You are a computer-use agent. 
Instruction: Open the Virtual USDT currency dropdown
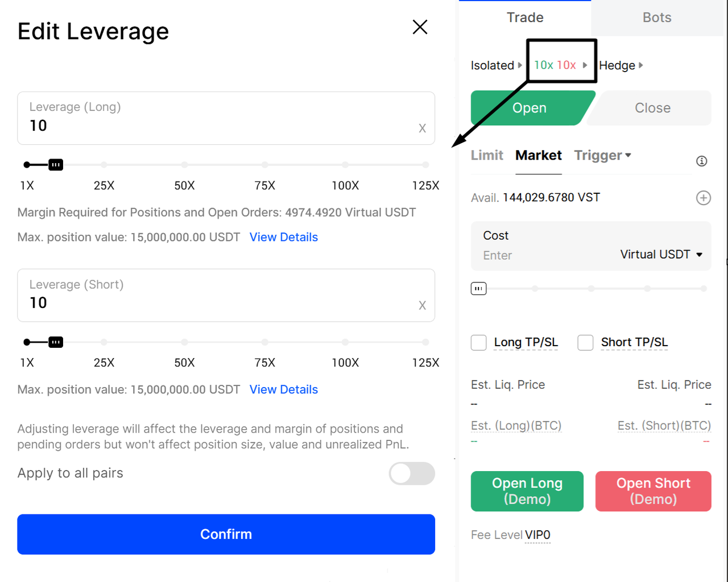(661, 255)
